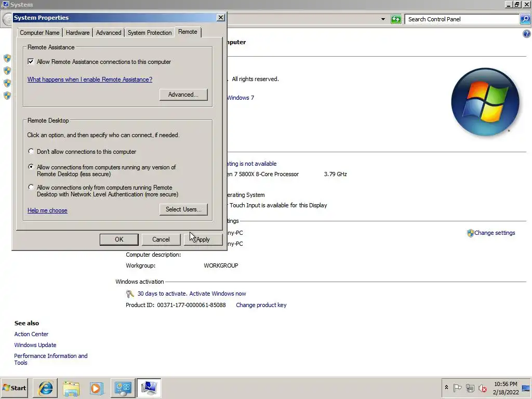
Task: Click in the Search Control Panel field
Action: coord(462,19)
